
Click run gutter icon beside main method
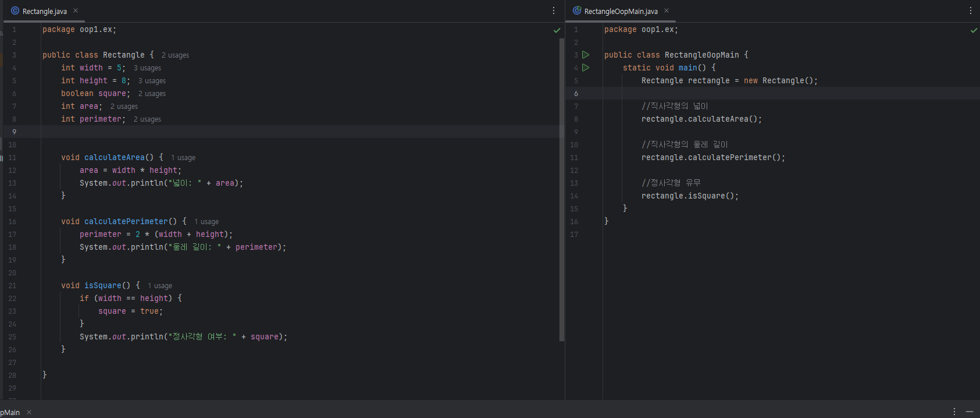click(586, 68)
